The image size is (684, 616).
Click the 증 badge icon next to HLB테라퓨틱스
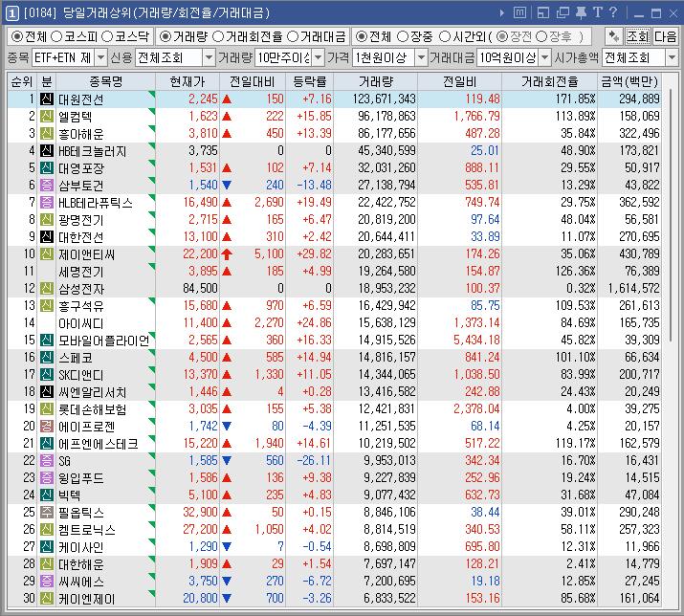coord(47,202)
